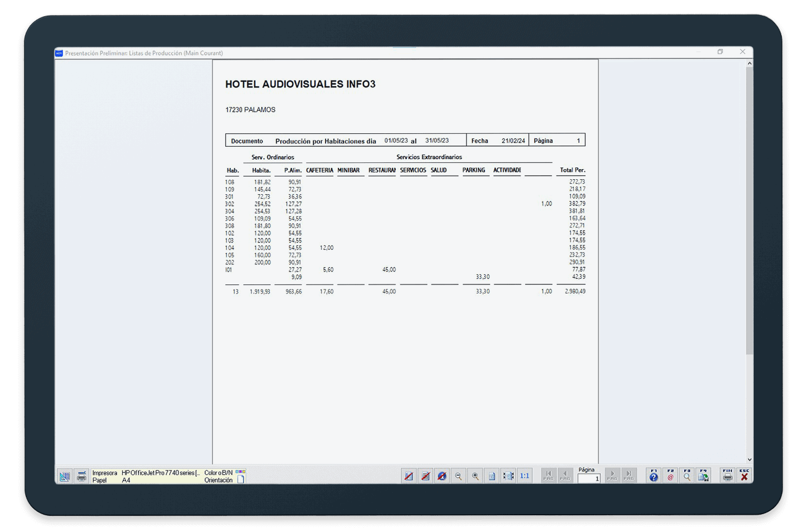This screenshot has width=807, height=532.
Task: Print the report with FIN printer button
Action: 727,476
